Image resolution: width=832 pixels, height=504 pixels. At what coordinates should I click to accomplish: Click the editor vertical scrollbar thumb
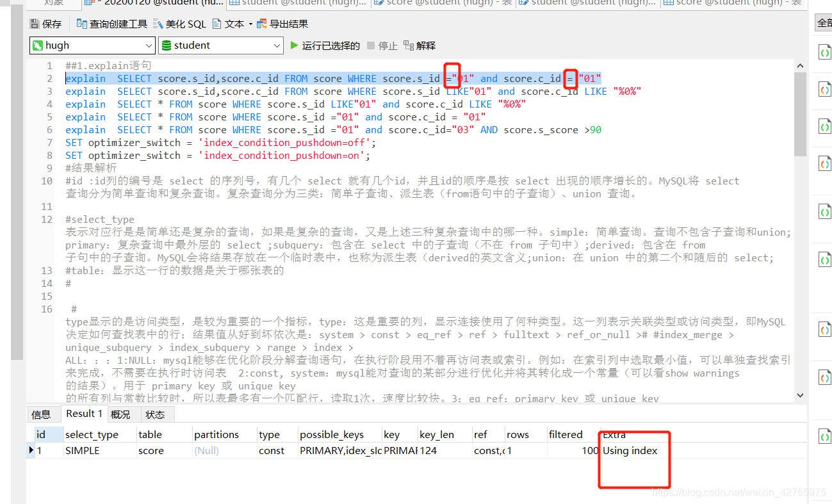800,114
